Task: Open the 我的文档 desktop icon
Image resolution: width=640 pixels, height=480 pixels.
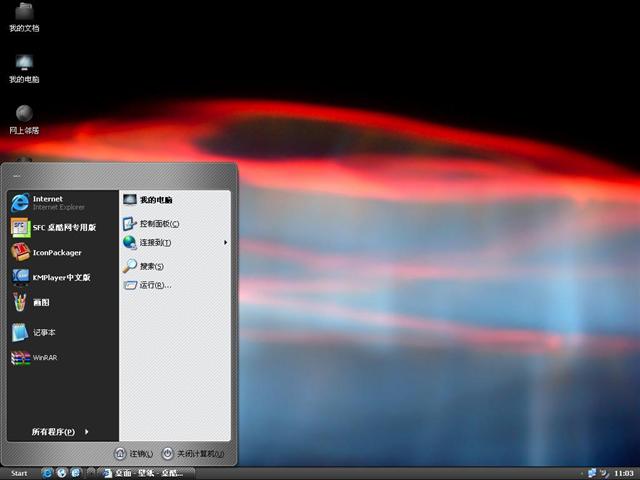Action: pos(24,18)
